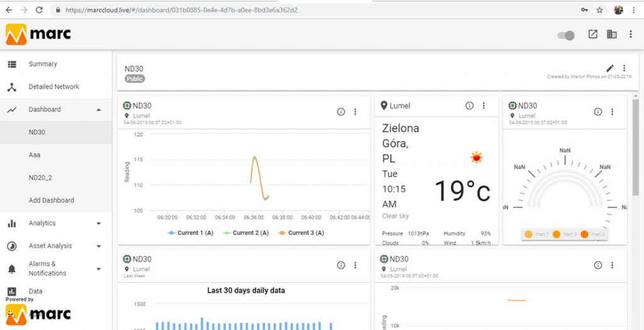Toggle Current 3 (A) legend series

[x=301, y=233]
